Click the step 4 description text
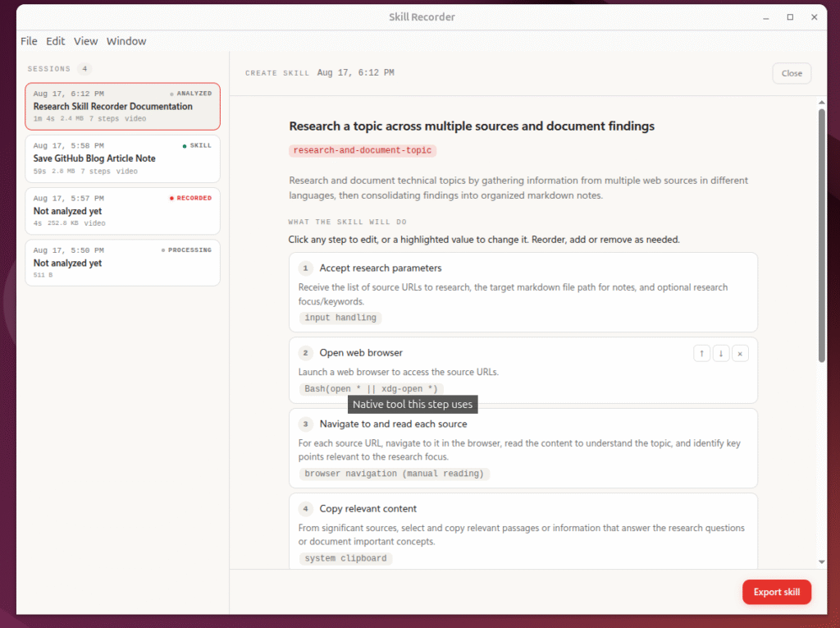840x628 pixels. pos(521,534)
